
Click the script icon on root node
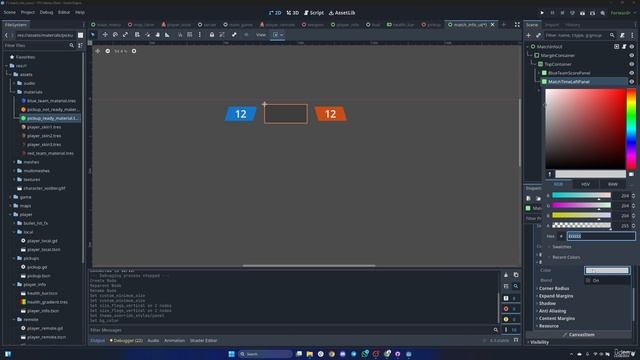click(x=624, y=47)
